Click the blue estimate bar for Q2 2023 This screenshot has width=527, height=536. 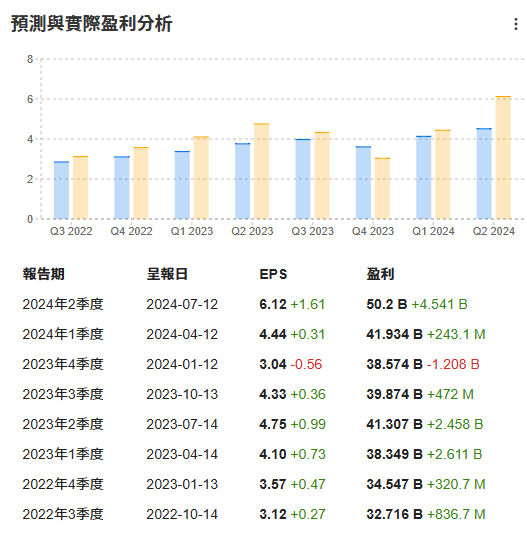242,181
